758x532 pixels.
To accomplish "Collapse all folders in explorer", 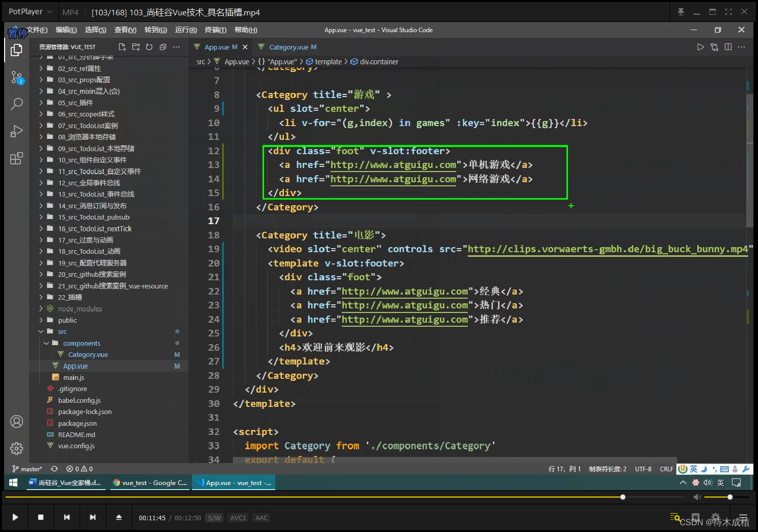I will coord(163,47).
